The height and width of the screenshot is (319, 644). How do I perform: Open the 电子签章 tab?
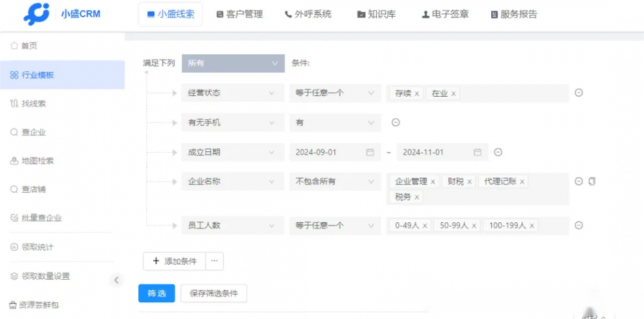click(446, 14)
